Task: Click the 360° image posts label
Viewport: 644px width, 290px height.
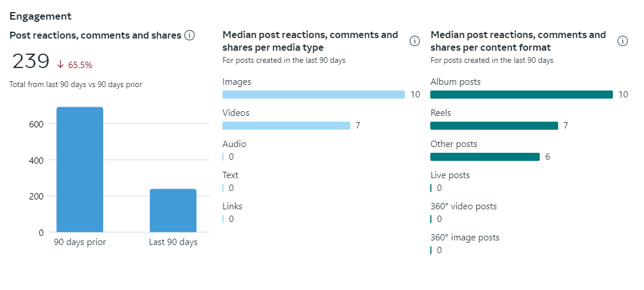Action: click(465, 238)
